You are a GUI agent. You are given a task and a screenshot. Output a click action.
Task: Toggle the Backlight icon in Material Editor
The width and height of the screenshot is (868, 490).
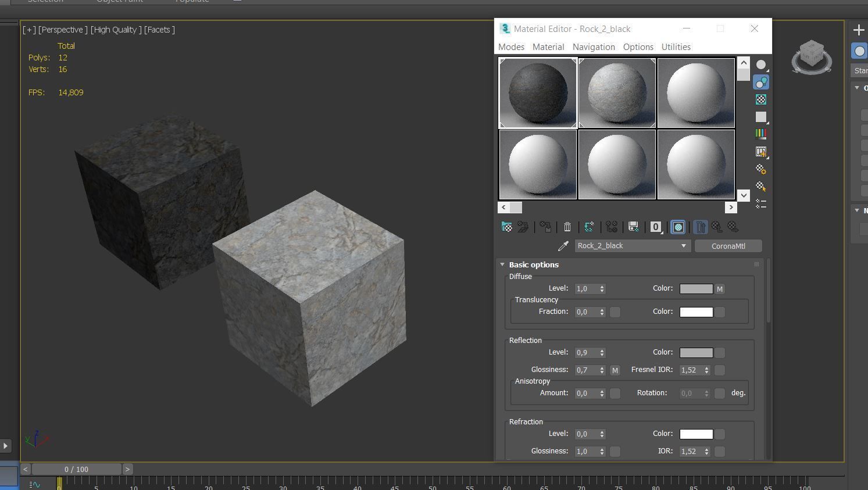click(761, 82)
